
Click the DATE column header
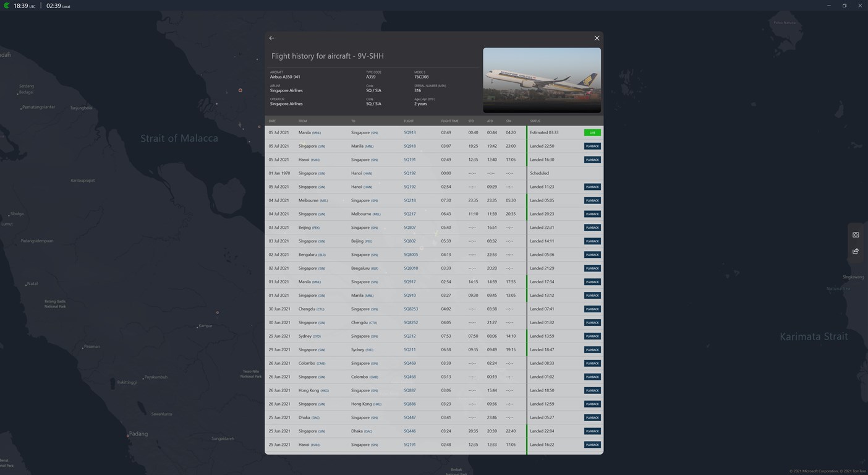click(272, 121)
